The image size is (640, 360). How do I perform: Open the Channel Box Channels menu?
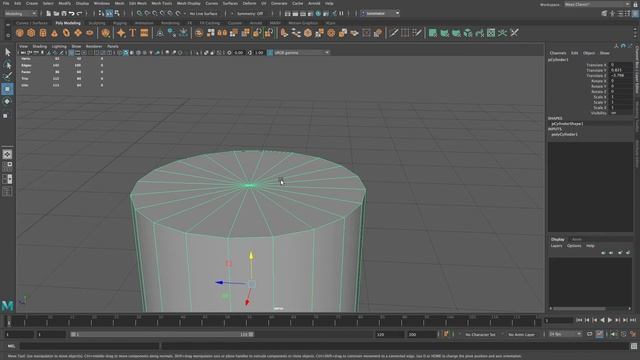coord(558,53)
